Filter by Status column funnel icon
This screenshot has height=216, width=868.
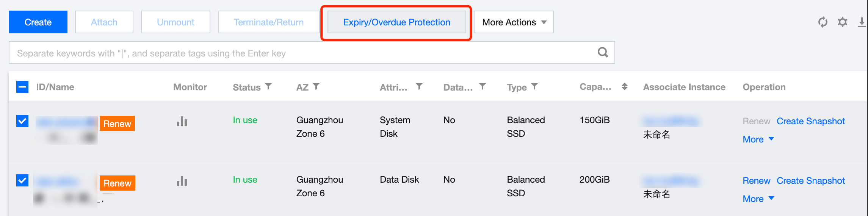[x=268, y=87]
